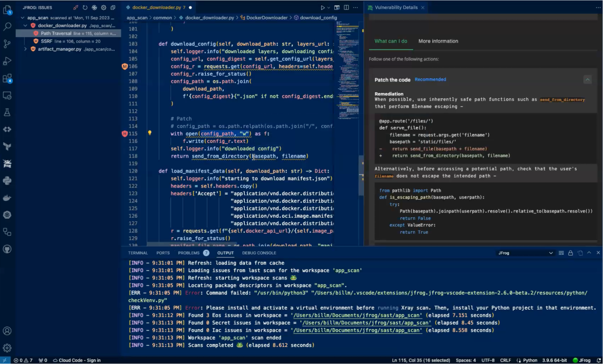This screenshot has height=364, width=603.
Task: Click the JFrog status bar item
Action: pos(582,360)
